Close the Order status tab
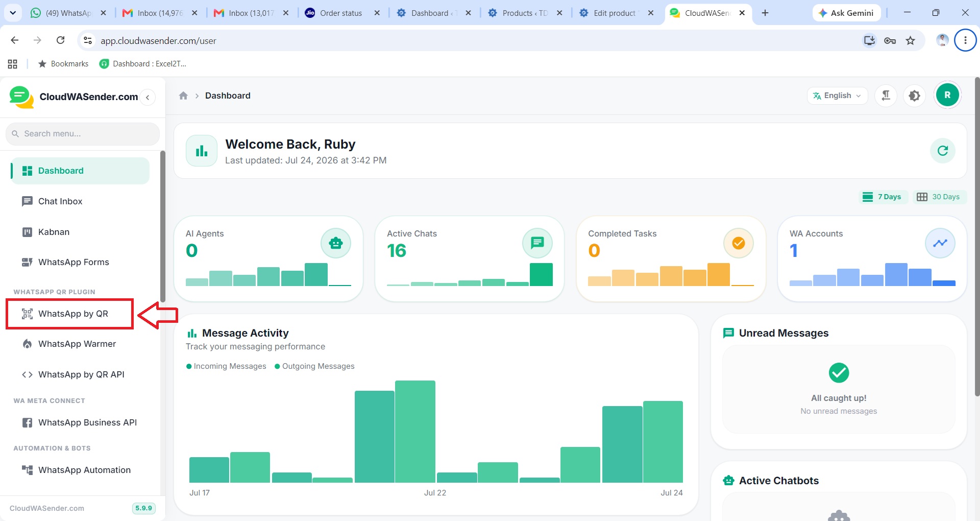The width and height of the screenshot is (980, 521). click(377, 13)
